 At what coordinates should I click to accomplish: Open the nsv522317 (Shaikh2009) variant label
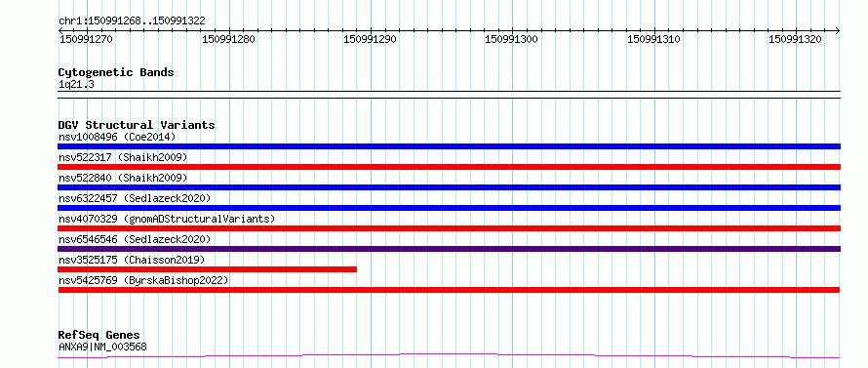pos(123,157)
